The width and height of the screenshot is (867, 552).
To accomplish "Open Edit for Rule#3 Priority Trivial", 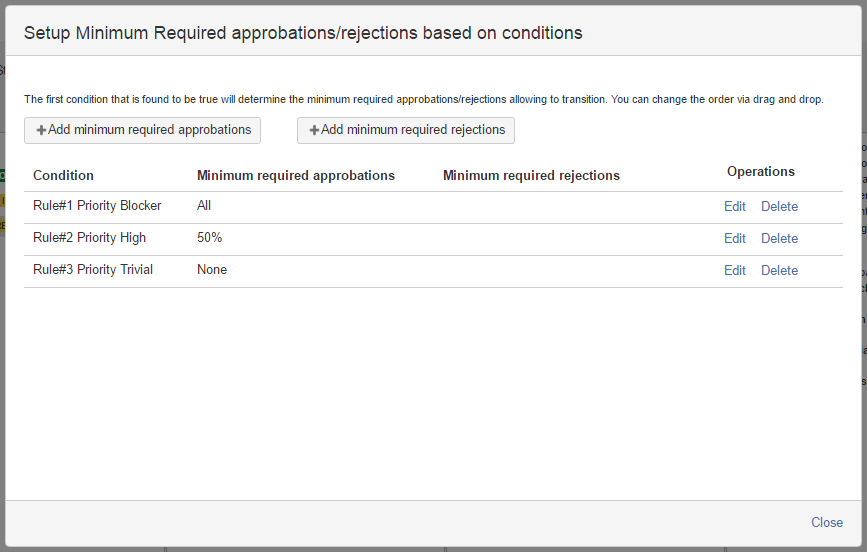I will [734, 270].
